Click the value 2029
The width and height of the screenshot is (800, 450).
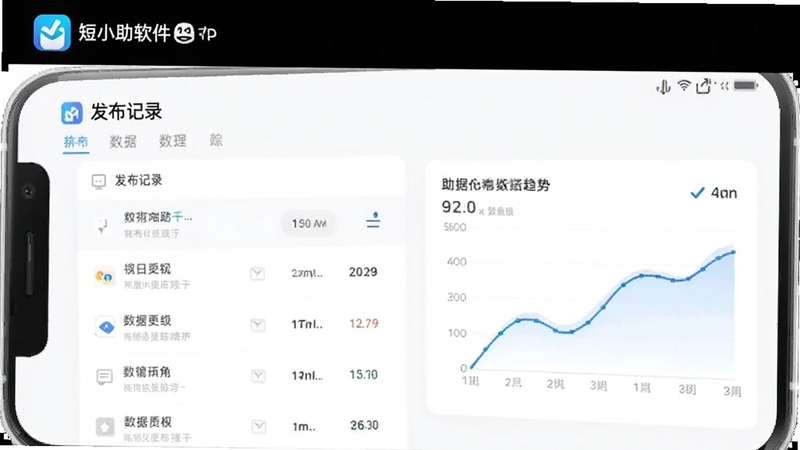click(x=363, y=272)
